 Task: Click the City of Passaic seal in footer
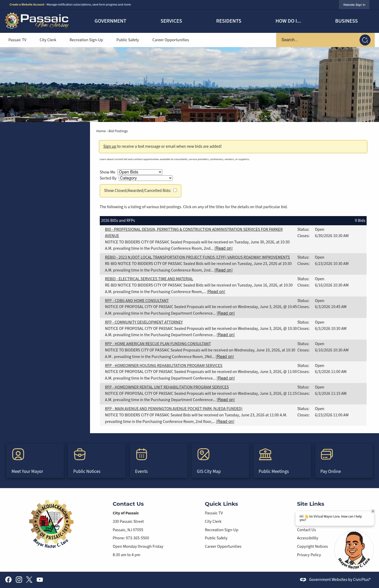click(x=51, y=524)
